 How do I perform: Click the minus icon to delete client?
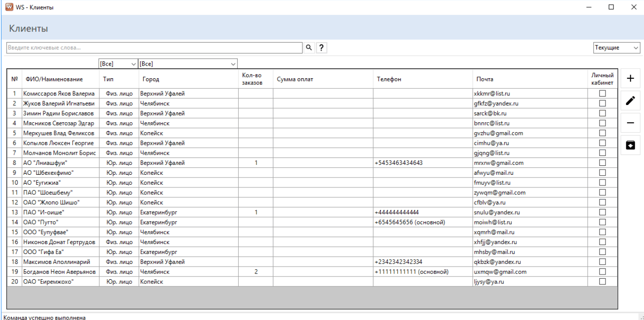pos(630,123)
